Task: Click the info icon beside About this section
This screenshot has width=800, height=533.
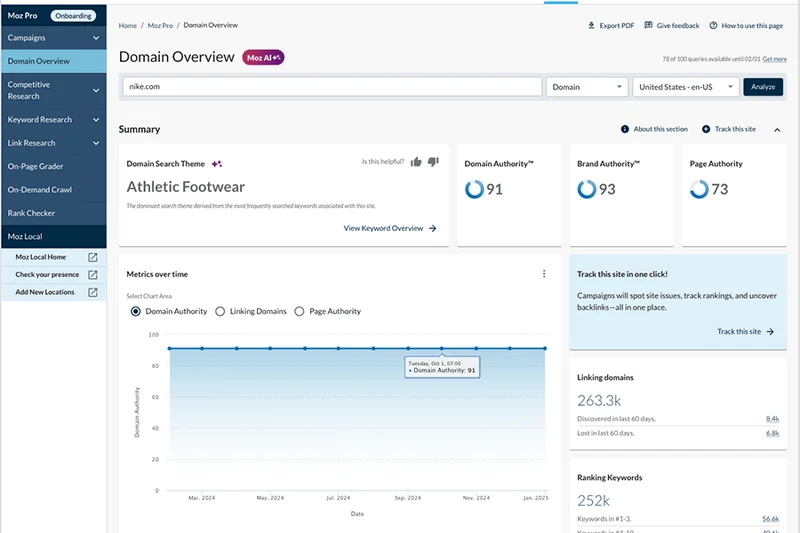Action: (x=624, y=129)
